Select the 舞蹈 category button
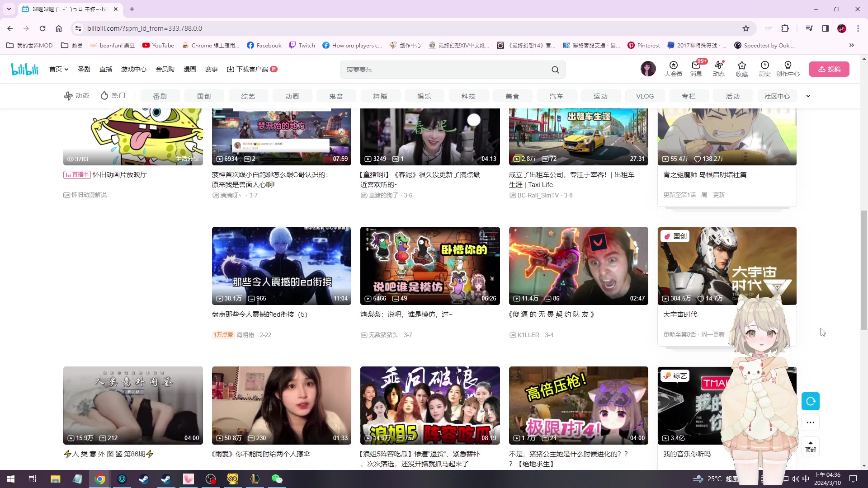 click(380, 96)
